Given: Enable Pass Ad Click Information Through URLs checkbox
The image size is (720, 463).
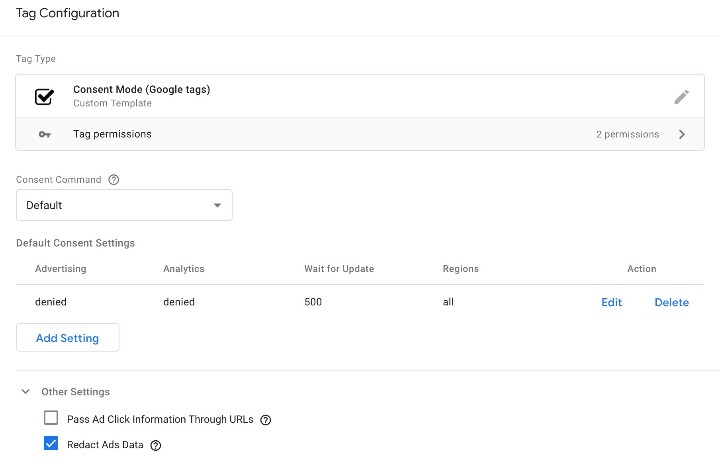Looking at the screenshot, I should (51, 418).
